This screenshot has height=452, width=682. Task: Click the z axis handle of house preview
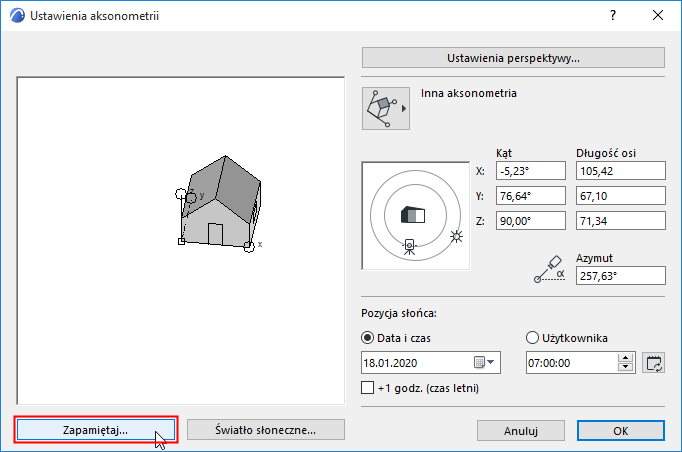pyautogui.click(x=181, y=194)
